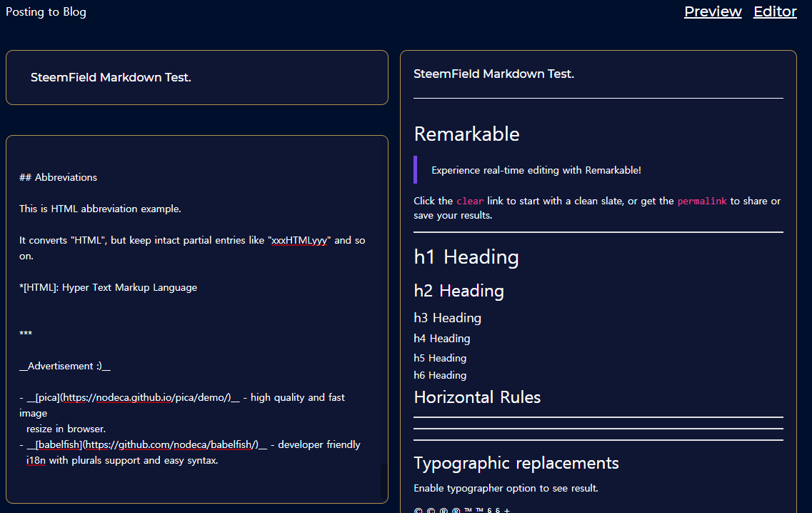This screenshot has height=513, width=812.
Task: Click the pica demo URL in editor
Action: [x=146, y=397]
